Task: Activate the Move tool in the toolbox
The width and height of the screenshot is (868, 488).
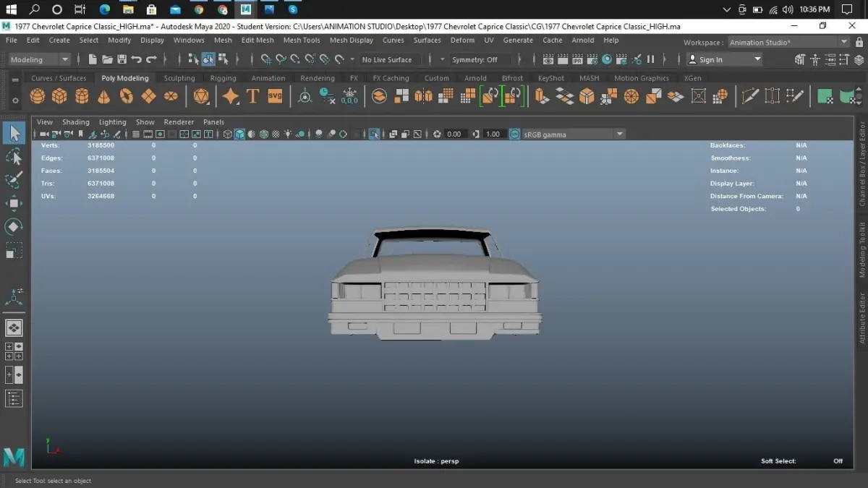Action: [14, 203]
